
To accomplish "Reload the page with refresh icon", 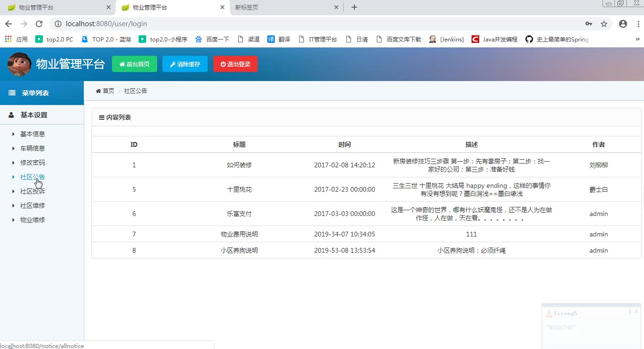I will [x=39, y=24].
